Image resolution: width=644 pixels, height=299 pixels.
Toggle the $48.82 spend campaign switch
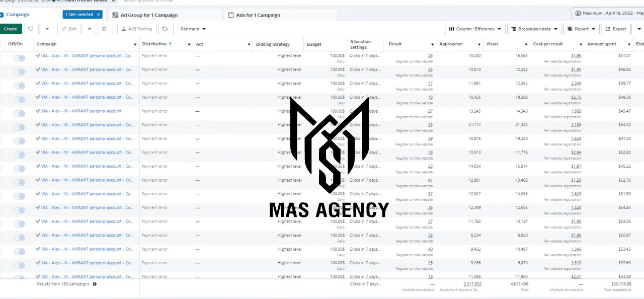tap(20, 72)
